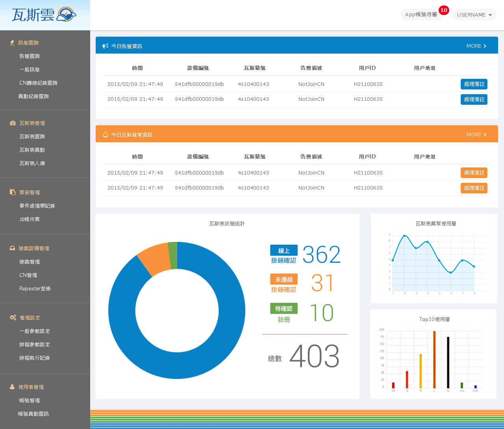Click the 管理設定 gears icon

click(13, 318)
